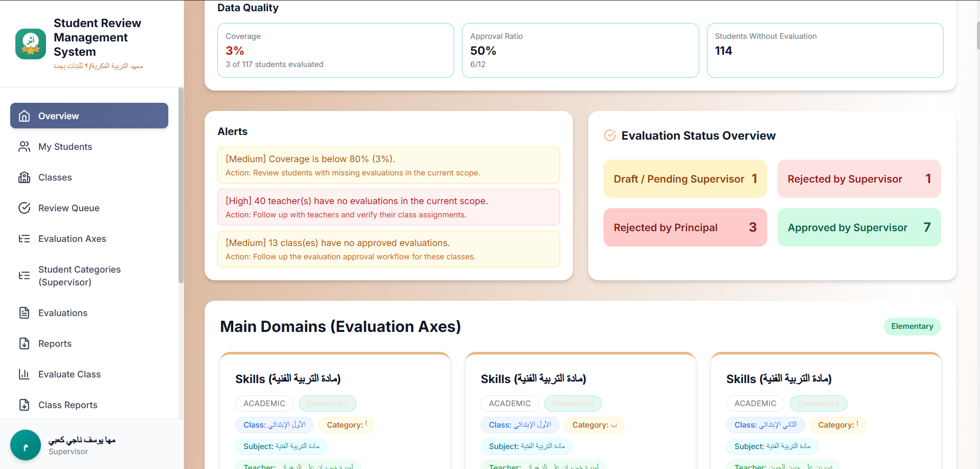Select the Overview home icon
The image size is (980, 469).
pyautogui.click(x=24, y=116)
